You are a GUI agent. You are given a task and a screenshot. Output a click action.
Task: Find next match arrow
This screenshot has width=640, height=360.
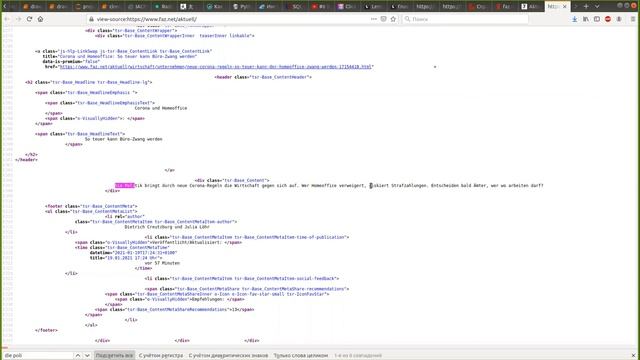[87, 356]
